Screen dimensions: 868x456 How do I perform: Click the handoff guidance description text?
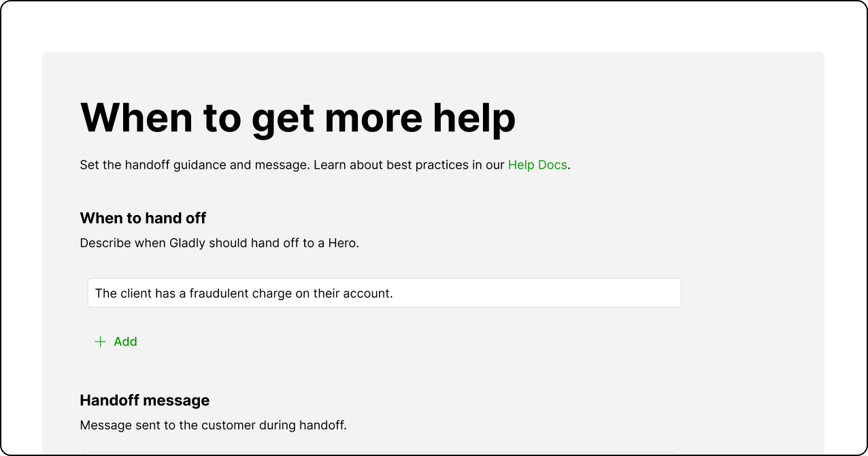[x=293, y=165]
